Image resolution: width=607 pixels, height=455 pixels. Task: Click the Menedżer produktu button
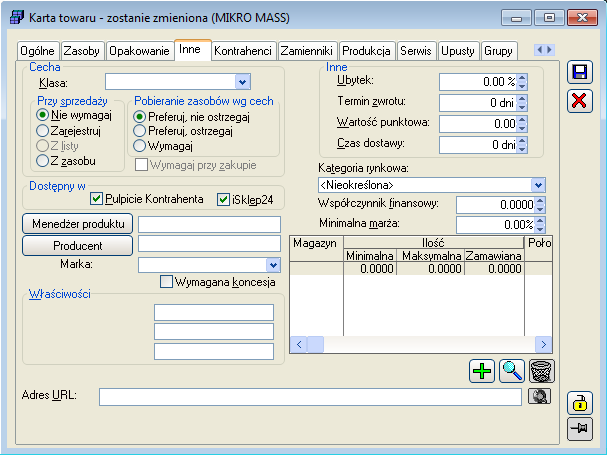(77, 224)
